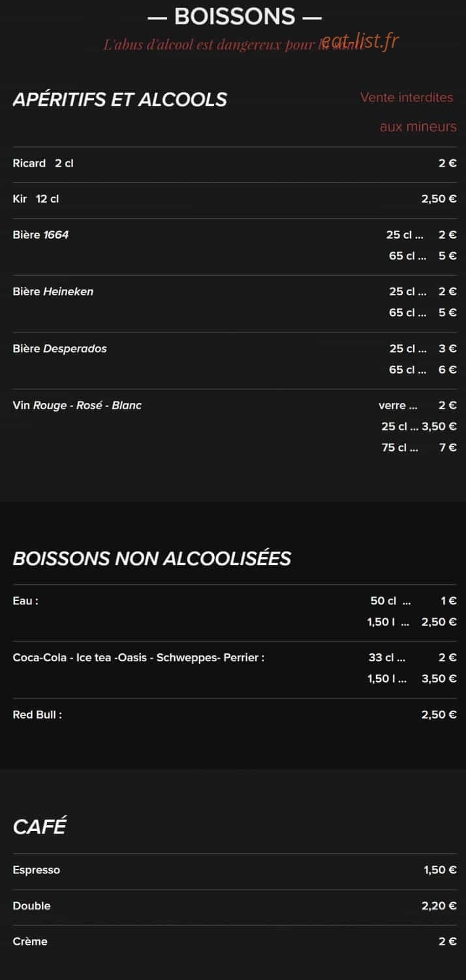The width and height of the screenshot is (466, 980).
Task: Select the Eau menu item
Action: point(25,600)
